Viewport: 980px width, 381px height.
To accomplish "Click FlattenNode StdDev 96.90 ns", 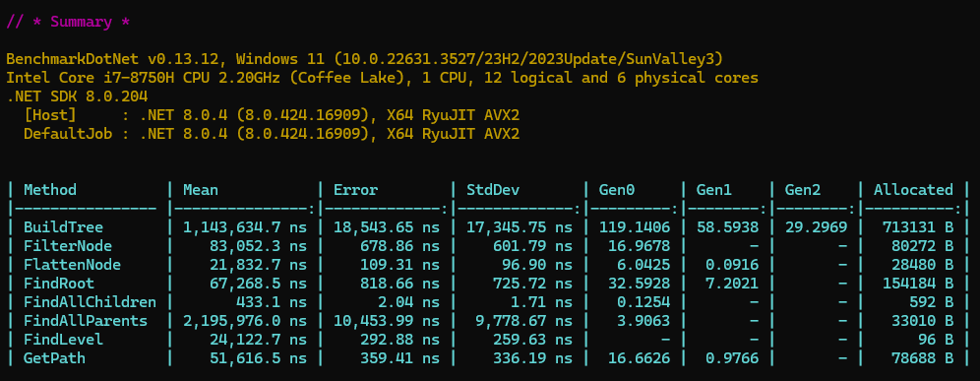I will [537, 265].
